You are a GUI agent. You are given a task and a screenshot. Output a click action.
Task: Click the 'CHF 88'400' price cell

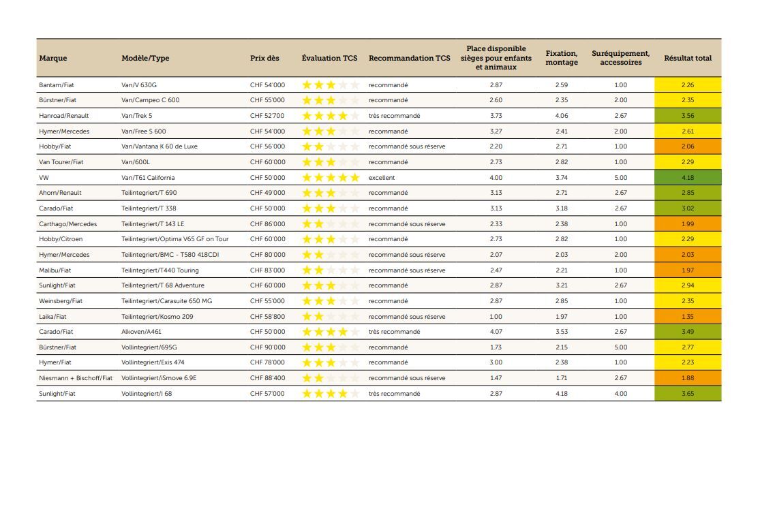tap(268, 378)
